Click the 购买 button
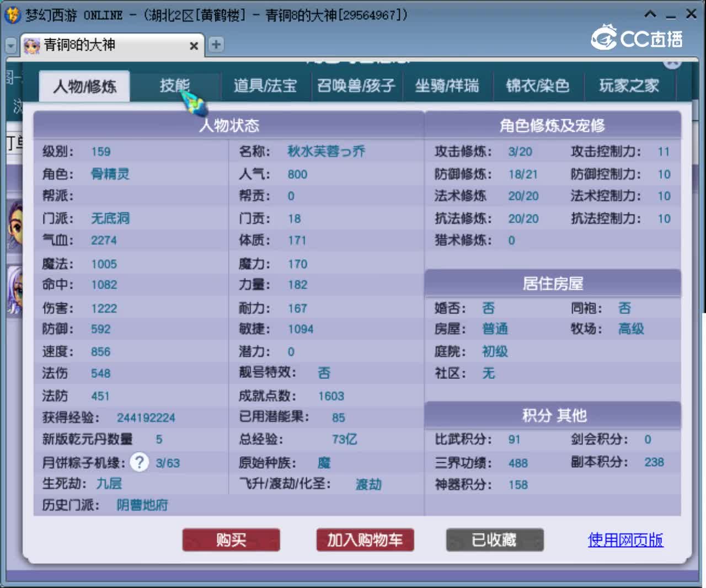 coord(231,539)
